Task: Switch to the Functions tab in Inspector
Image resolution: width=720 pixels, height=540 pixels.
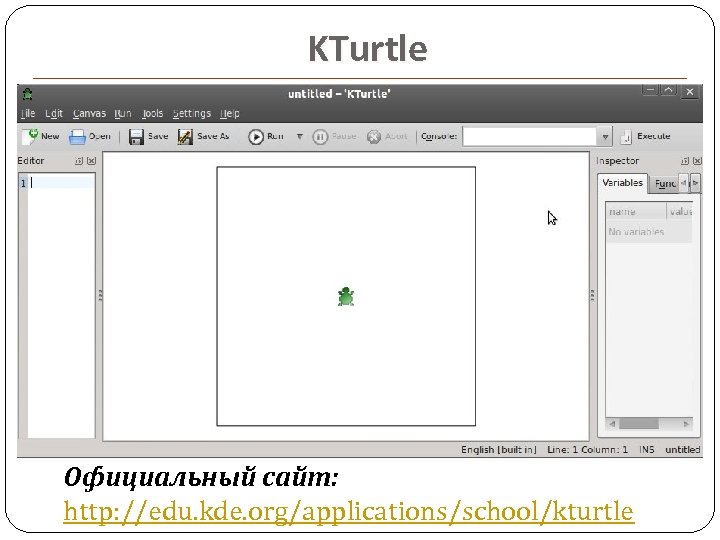Action: tap(665, 184)
